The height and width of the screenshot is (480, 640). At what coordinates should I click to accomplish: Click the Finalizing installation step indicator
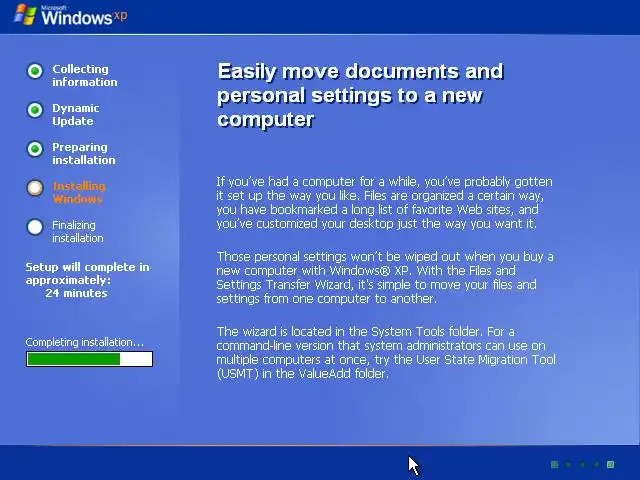click(35, 227)
